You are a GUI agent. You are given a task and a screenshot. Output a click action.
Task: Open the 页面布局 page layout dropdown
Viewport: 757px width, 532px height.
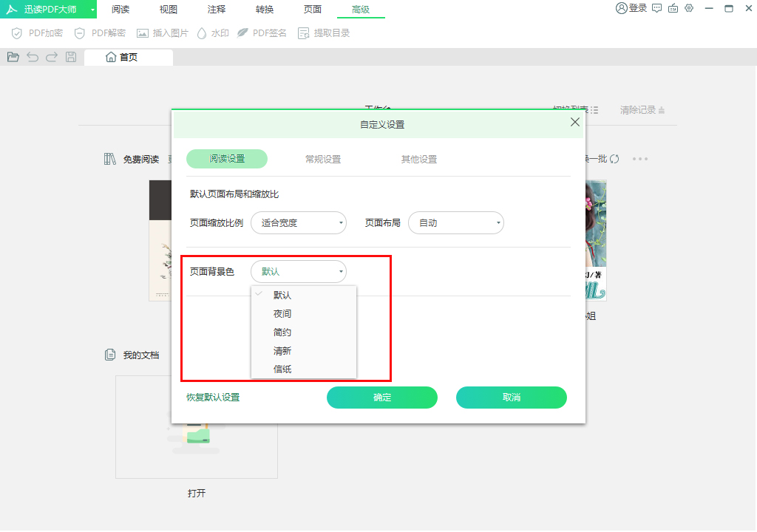coord(456,222)
